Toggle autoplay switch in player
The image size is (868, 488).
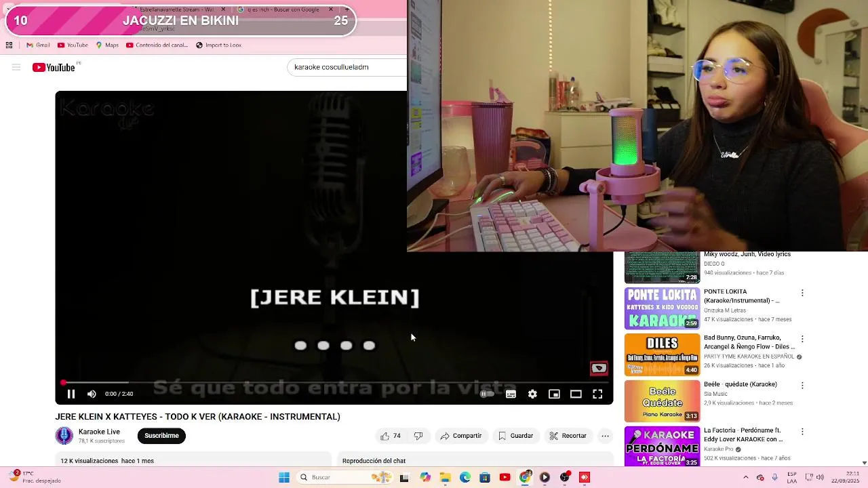tap(487, 394)
